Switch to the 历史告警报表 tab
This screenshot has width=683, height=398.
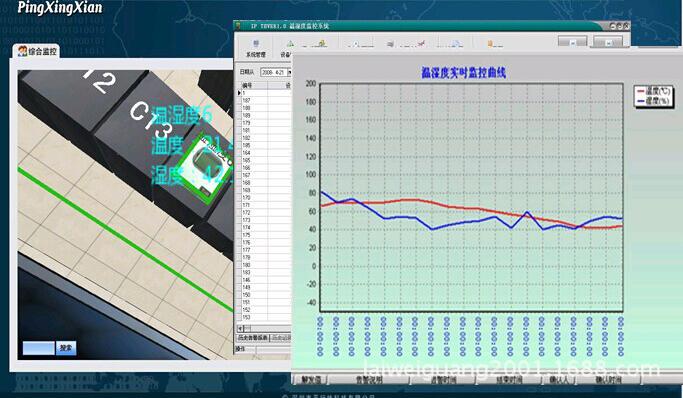253,337
